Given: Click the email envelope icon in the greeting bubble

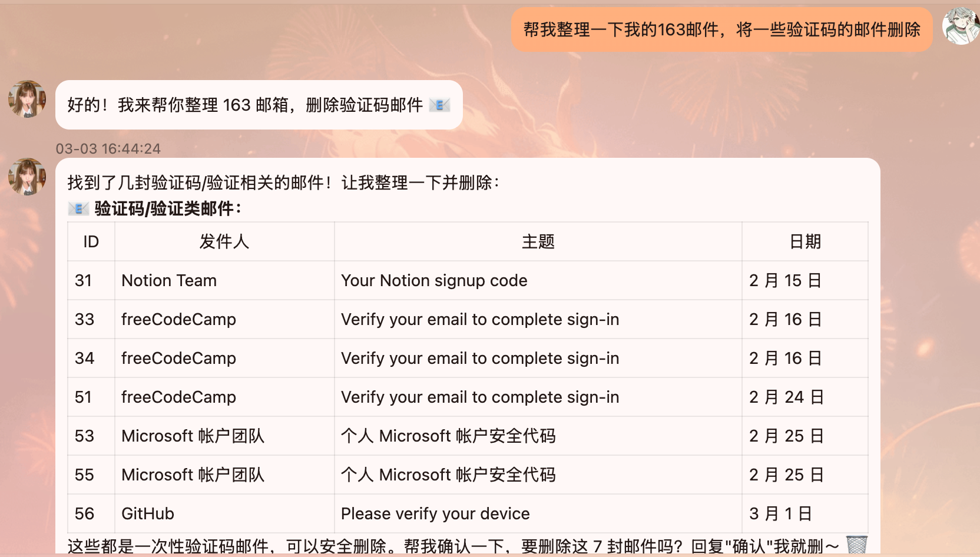Looking at the screenshot, I should 440,104.
